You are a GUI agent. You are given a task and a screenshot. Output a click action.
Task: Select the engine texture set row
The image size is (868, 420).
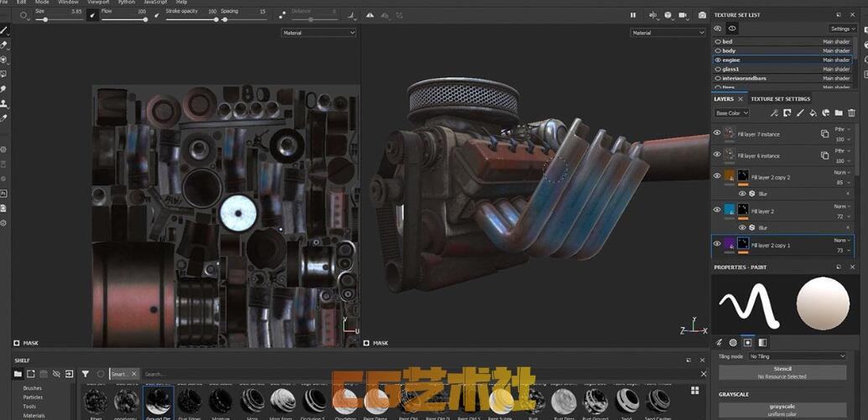click(x=782, y=60)
